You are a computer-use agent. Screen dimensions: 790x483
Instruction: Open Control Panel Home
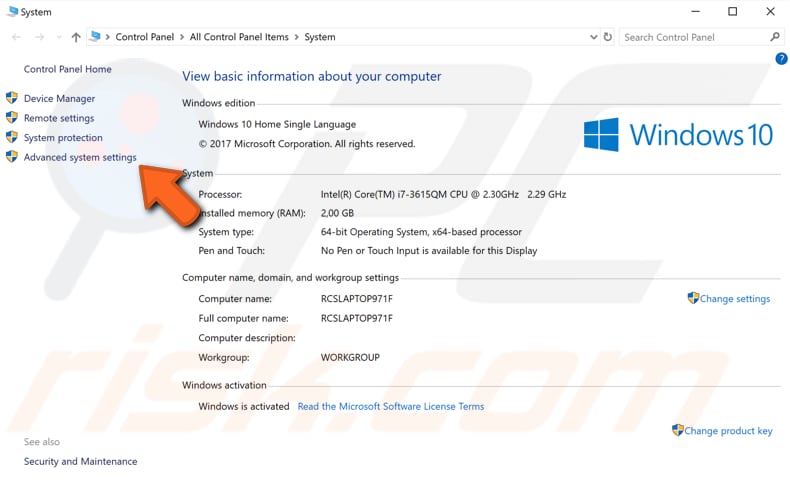click(68, 69)
